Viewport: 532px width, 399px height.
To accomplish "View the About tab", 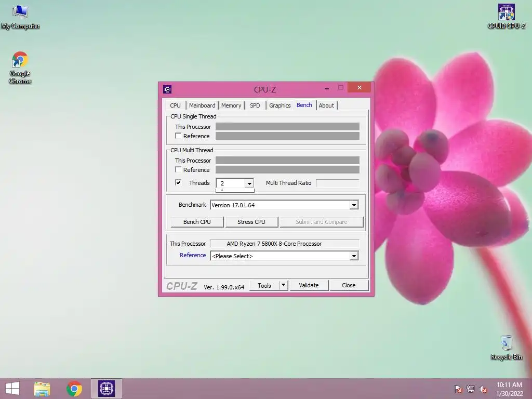I will [326, 105].
